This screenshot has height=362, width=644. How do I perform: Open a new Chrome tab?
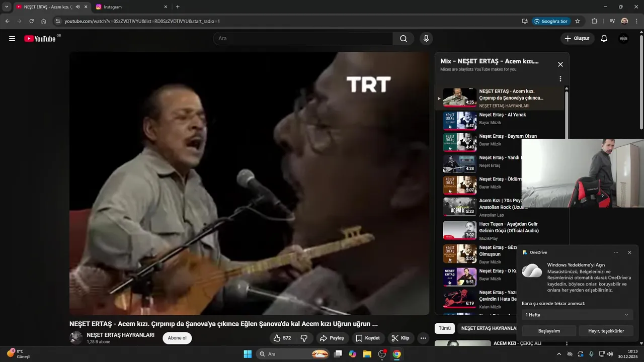coord(178,7)
